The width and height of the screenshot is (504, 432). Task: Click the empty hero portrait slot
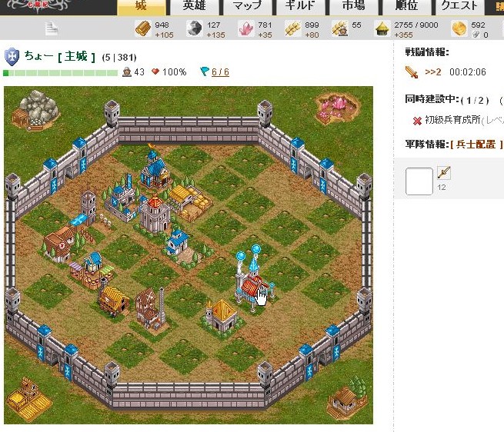(419, 181)
